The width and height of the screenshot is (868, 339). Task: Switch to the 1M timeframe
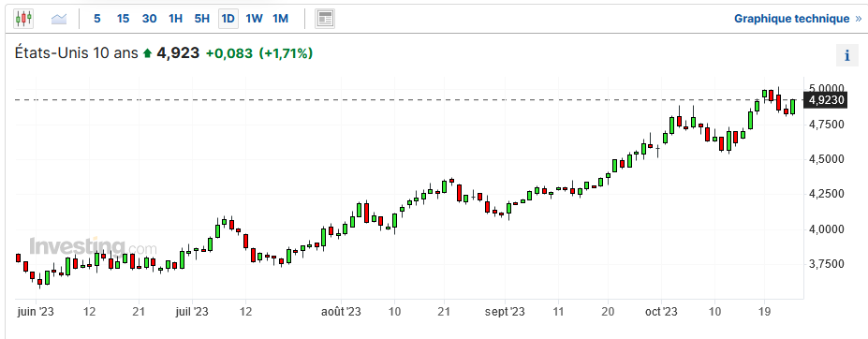click(x=281, y=19)
